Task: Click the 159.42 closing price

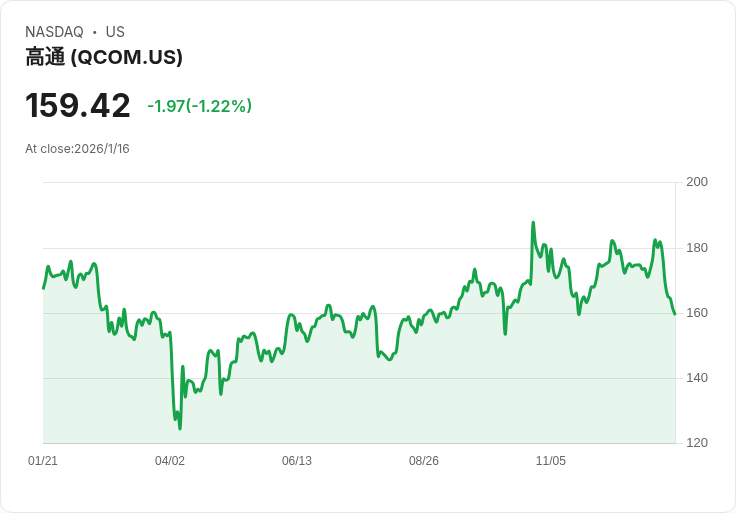Action: tap(78, 106)
